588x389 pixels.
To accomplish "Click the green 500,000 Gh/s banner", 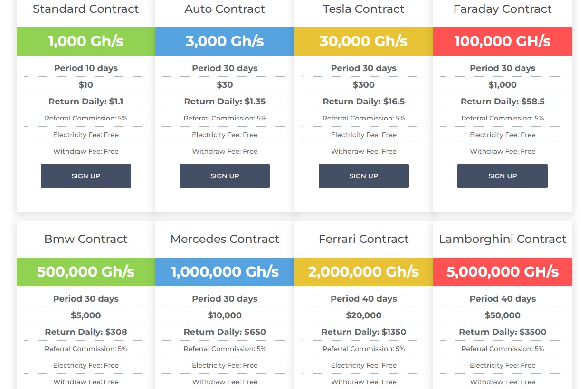I will pos(85,272).
